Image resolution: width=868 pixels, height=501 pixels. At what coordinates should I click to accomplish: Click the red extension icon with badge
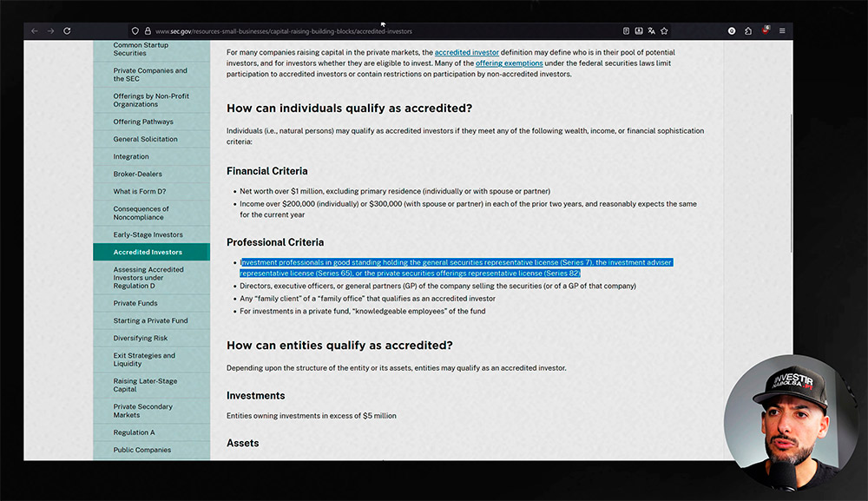[766, 30]
